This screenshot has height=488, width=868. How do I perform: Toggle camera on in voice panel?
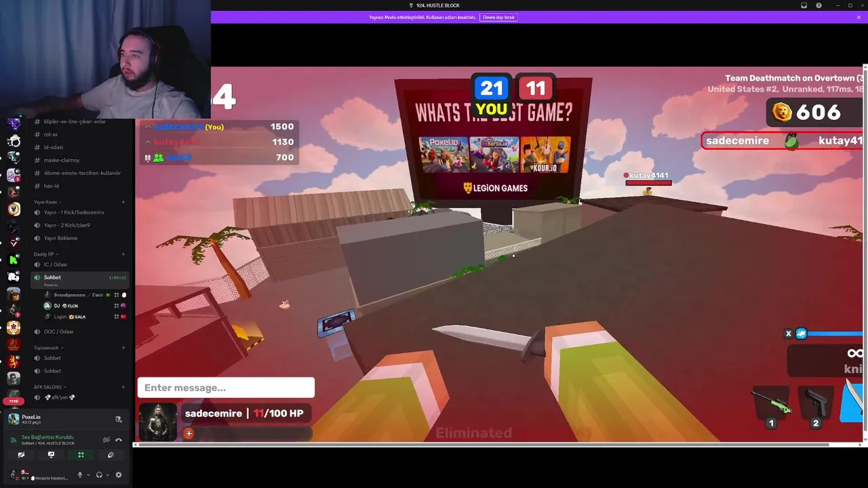tap(21, 455)
